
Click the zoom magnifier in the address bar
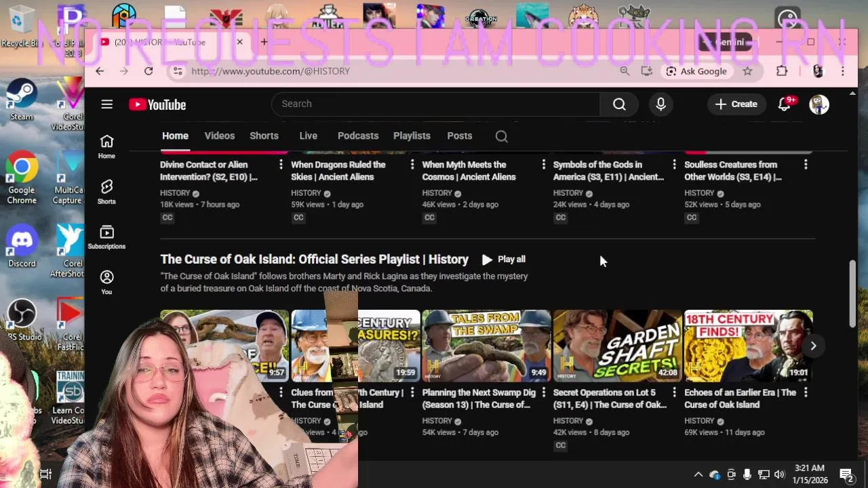[x=625, y=71]
